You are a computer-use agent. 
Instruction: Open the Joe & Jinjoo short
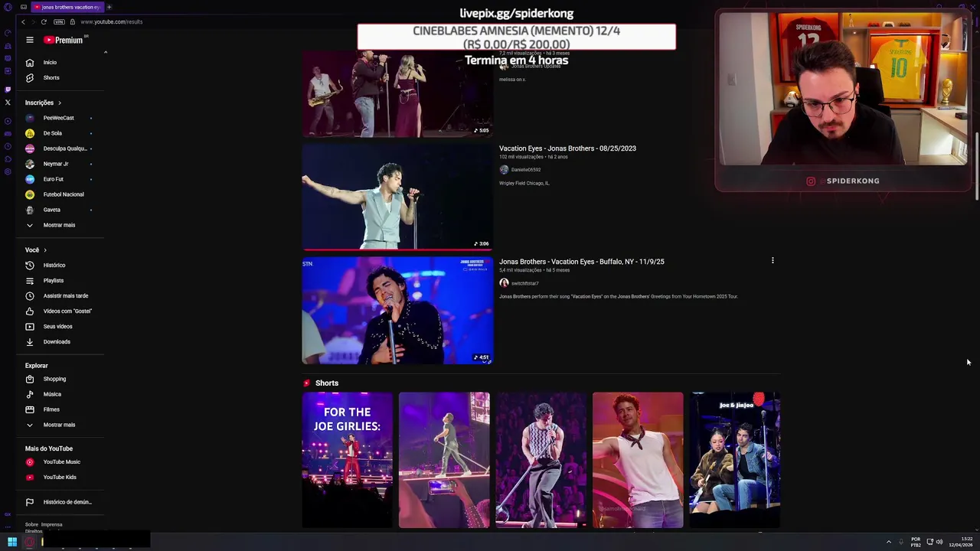pyautogui.click(x=735, y=460)
